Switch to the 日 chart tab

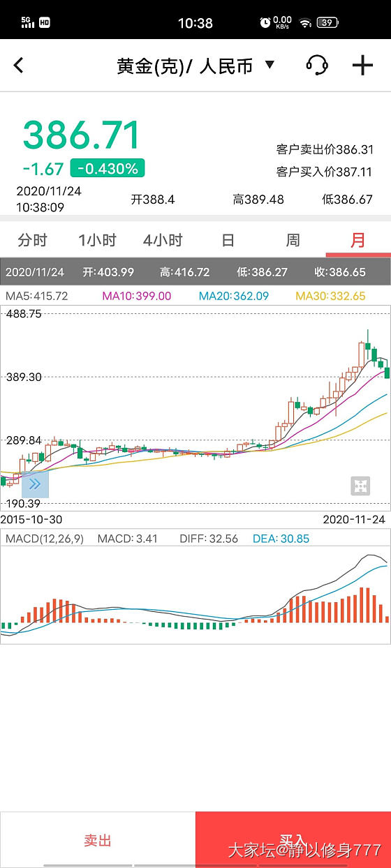point(228,241)
